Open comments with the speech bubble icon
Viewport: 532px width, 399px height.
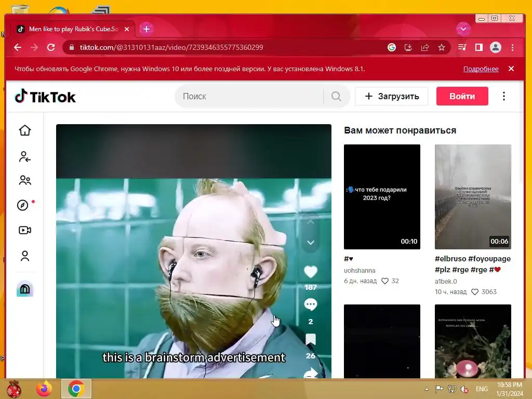311,304
